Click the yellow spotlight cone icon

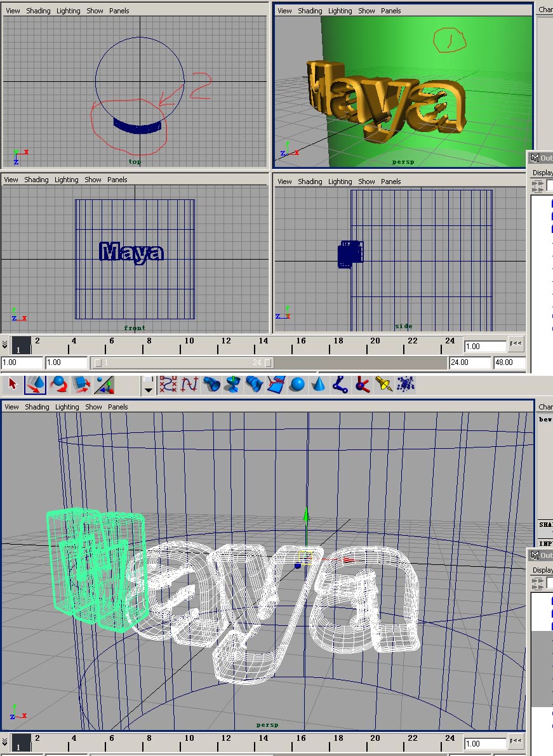[x=383, y=385]
